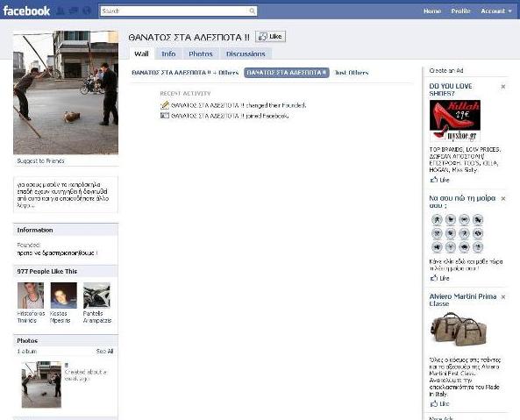520x420 pixels.
Task: Like the Alviero Martini ad
Action: [439, 403]
